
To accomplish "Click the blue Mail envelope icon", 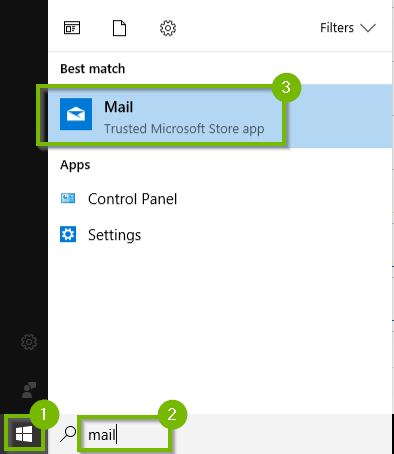I will pos(76,114).
